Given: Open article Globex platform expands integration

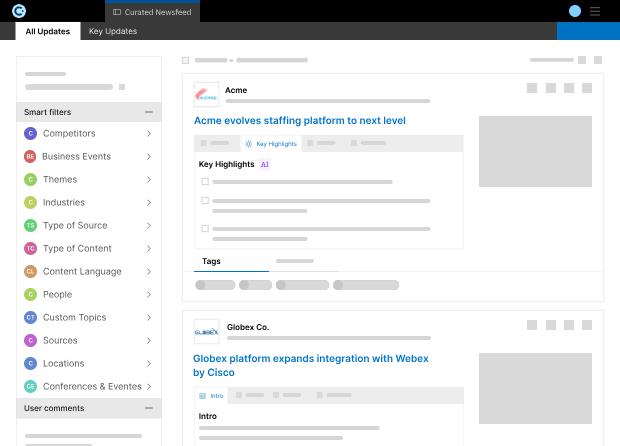Looking at the screenshot, I should pyautogui.click(x=311, y=365).
